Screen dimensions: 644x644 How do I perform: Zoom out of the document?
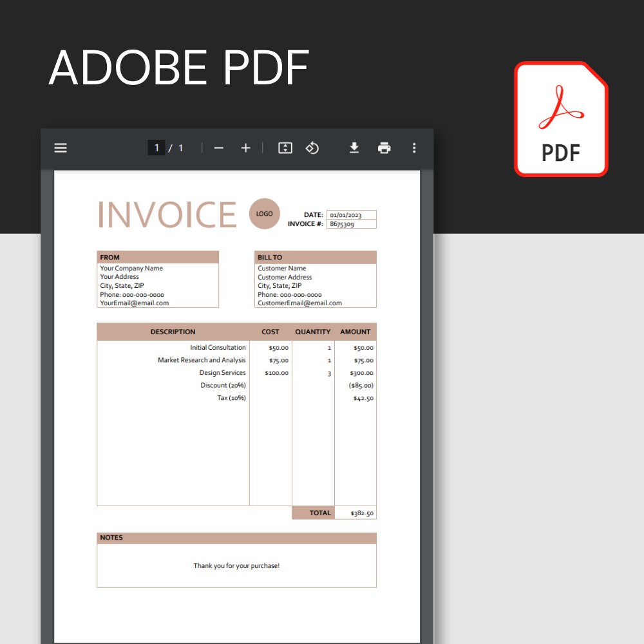pos(219,148)
